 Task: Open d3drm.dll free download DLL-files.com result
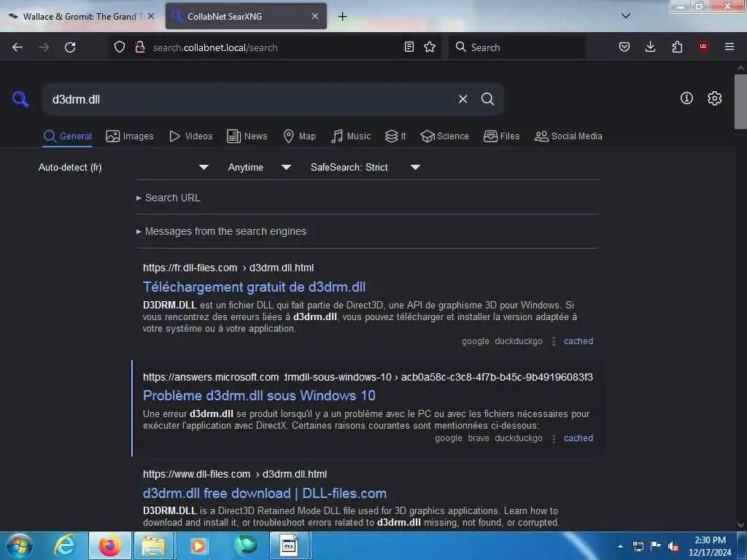[x=265, y=494]
